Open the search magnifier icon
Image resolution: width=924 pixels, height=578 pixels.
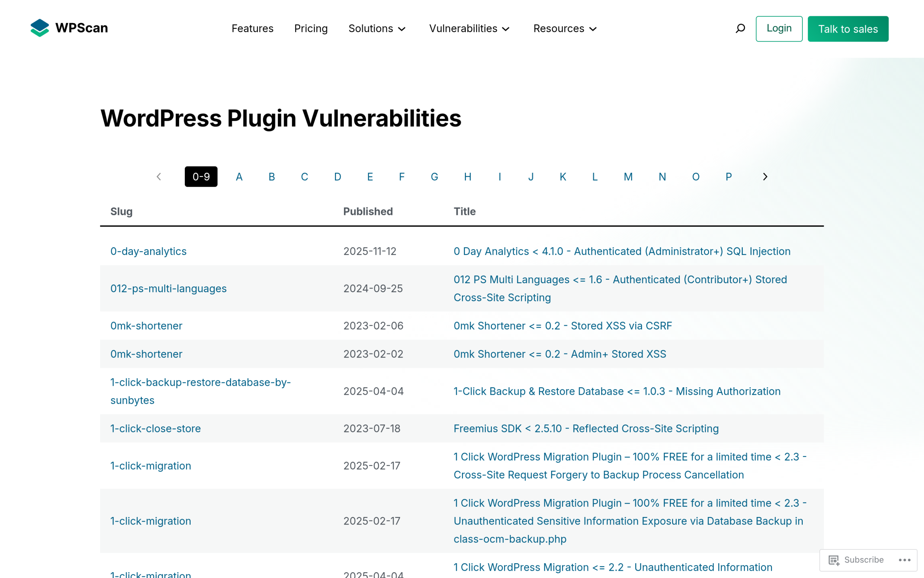click(x=740, y=29)
